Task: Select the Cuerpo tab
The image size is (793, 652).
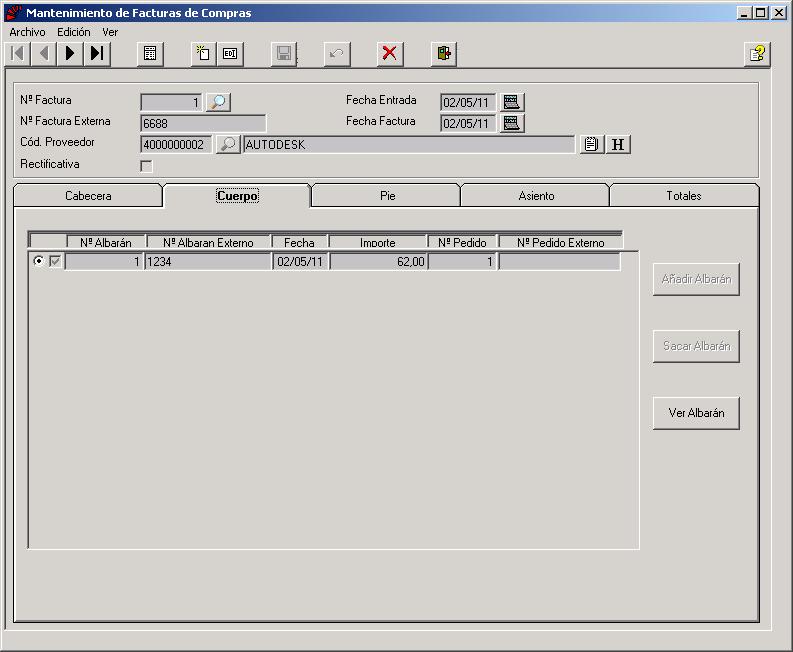Action: click(x=237, y=196)
